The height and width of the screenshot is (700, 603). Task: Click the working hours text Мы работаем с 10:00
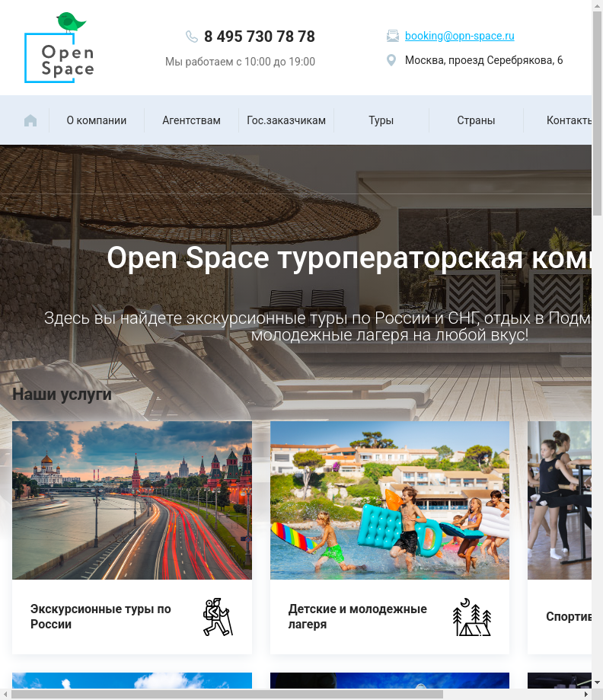pos(240,62)
